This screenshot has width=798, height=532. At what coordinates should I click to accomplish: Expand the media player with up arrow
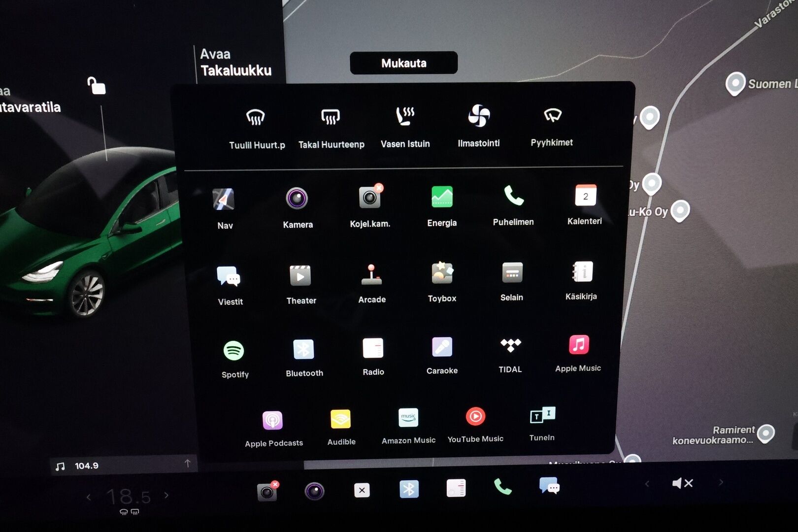187,464
